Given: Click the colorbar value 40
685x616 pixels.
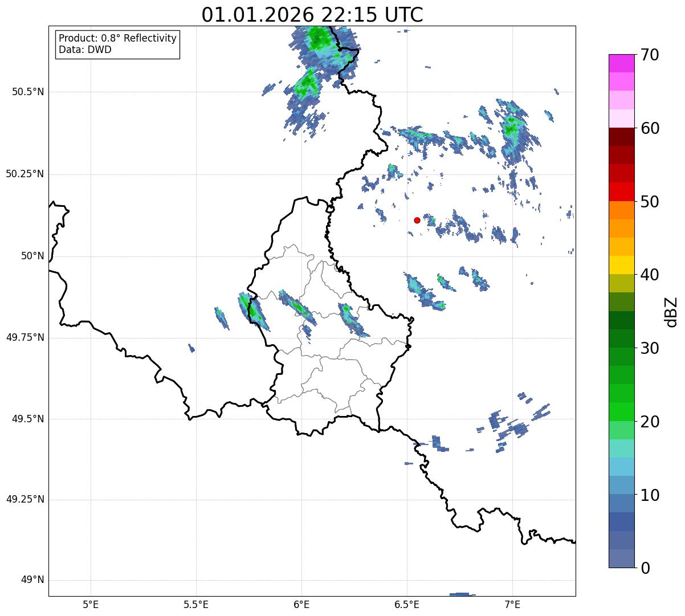Looking at the screenshot, I should click(650, 275).
